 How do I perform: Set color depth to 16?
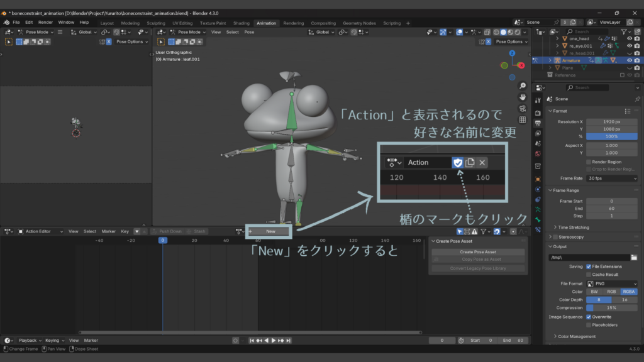coord(625,300)
